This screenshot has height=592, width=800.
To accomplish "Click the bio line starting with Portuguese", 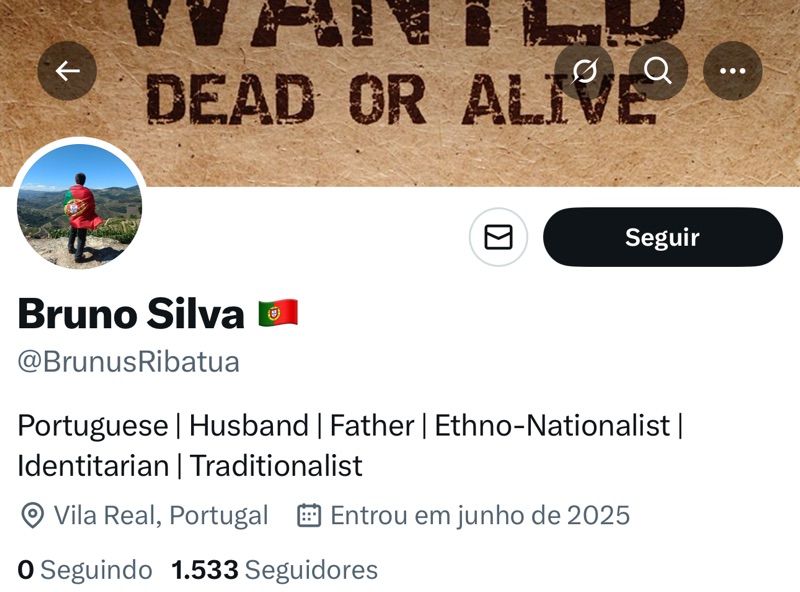I will click(x=351, y=425).
